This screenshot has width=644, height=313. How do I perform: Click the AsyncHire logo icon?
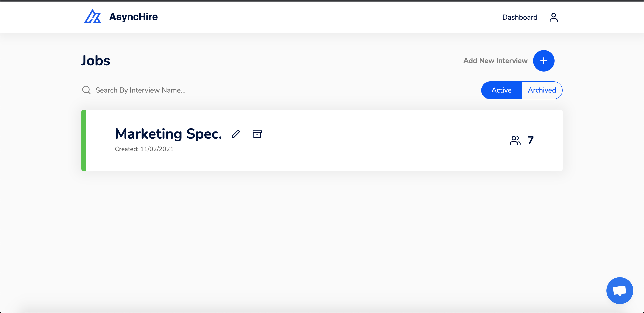click(93, 17)
